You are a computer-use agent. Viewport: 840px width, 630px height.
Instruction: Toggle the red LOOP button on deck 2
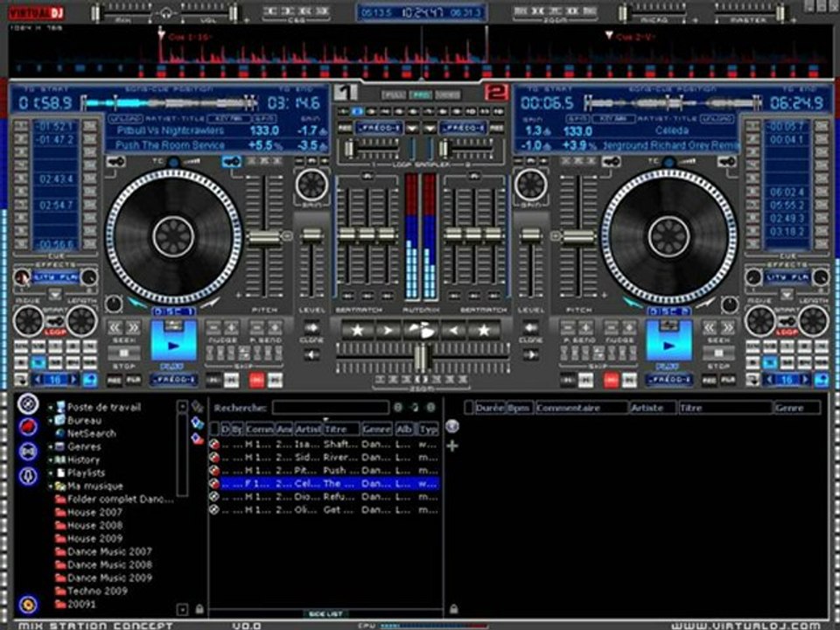point(787,332)
